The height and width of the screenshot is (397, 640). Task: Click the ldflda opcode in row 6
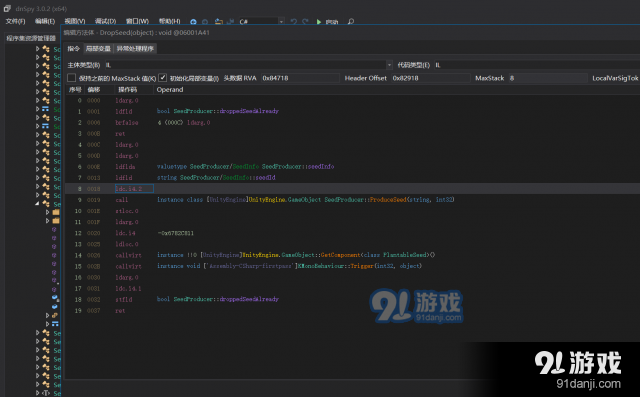click(125, 166)
